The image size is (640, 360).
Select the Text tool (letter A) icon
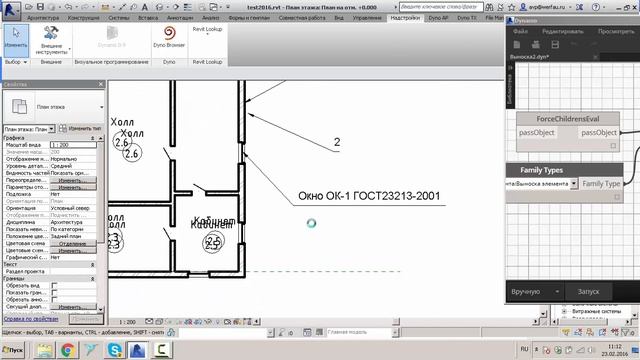[144, 7]
